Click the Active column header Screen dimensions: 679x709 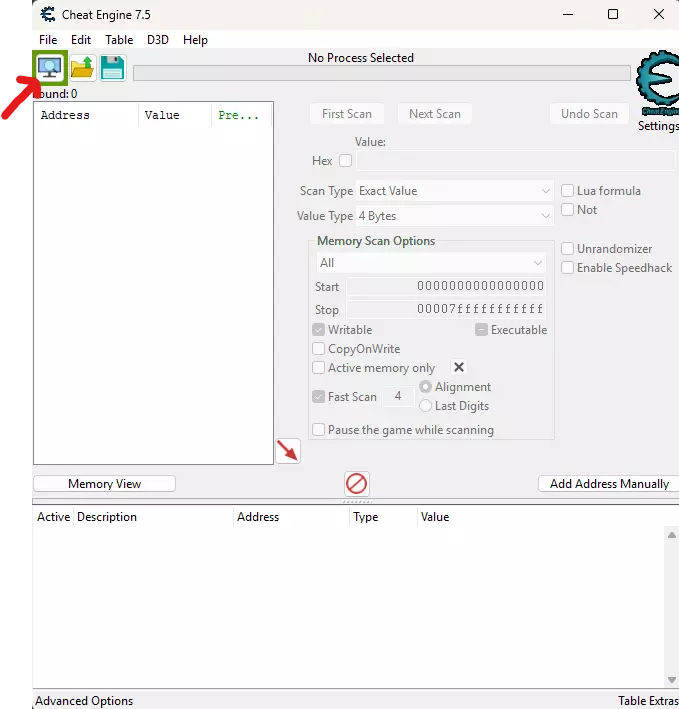tap(53, 517)
